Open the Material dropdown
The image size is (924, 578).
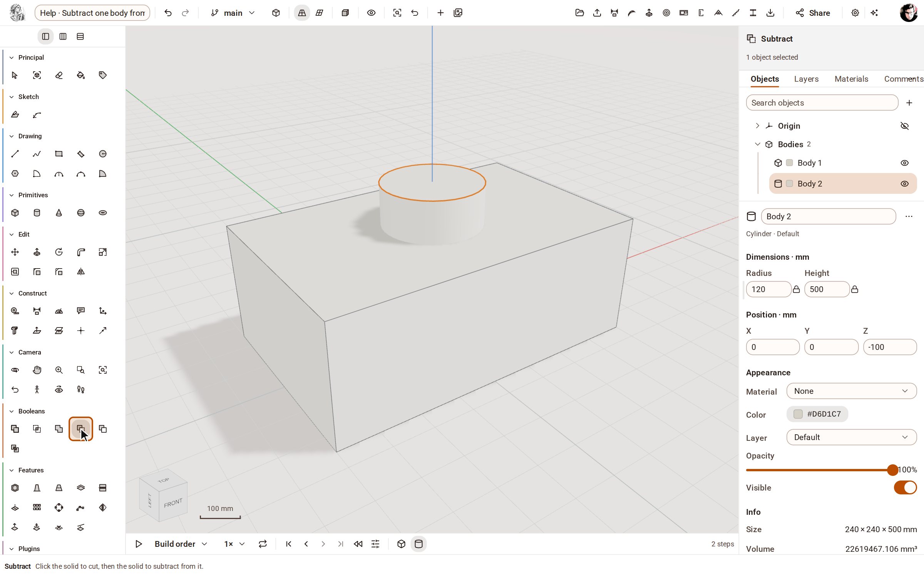tap(851, 391)
